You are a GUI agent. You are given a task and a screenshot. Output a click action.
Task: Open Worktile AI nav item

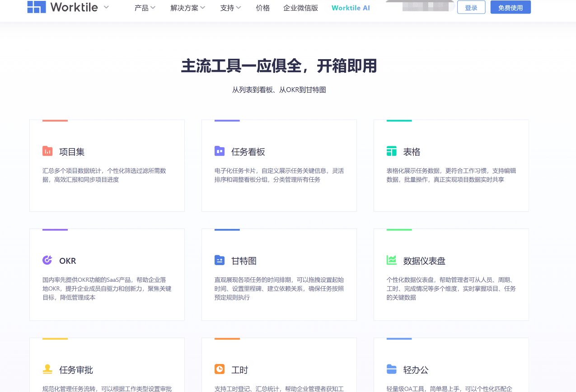(x=351, y=8)
